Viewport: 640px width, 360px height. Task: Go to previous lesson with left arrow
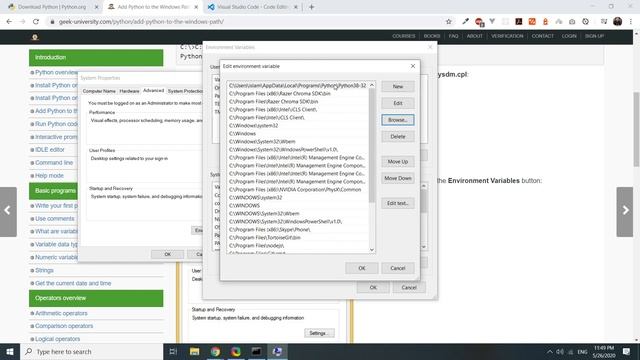pos(8,211)
